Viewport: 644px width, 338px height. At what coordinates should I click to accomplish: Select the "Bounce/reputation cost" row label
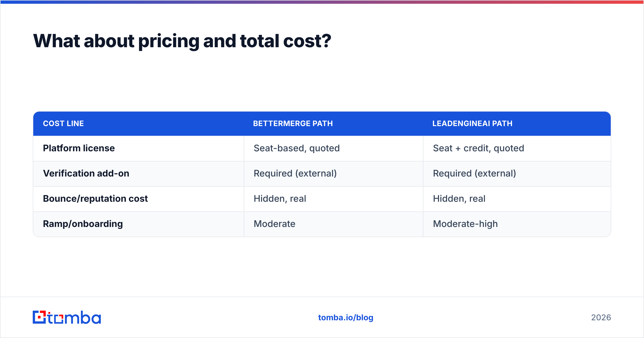[x=95, y=199]
